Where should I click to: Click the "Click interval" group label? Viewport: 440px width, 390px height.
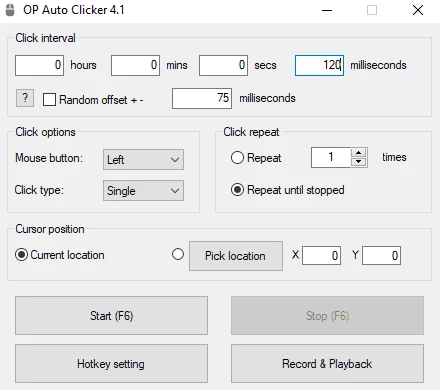(45, 38)
